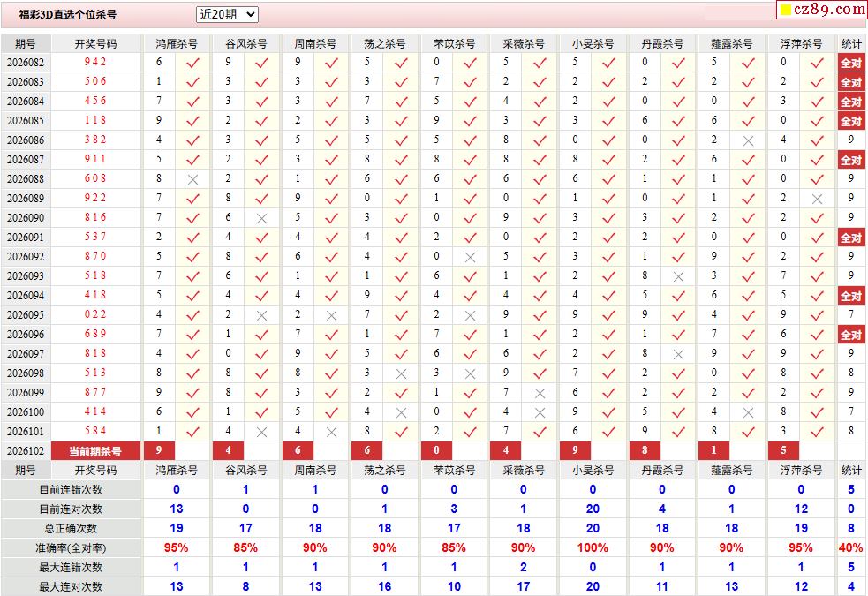The height and width of the screenshot is (596, 868).
Task: Click the 全对 badge in row 2026087
Action: click(851, 160)
